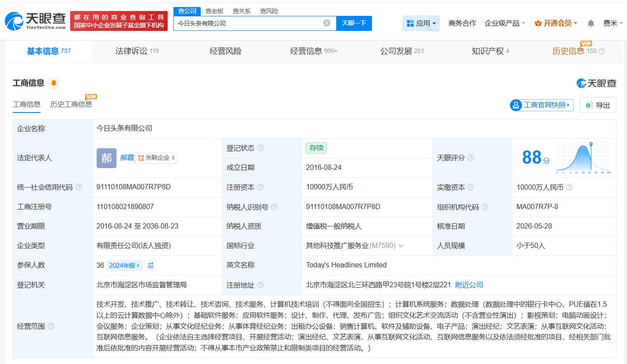Click the 工商官网快照 button
This screenshot has height=364, width=627.
[541, 105]
